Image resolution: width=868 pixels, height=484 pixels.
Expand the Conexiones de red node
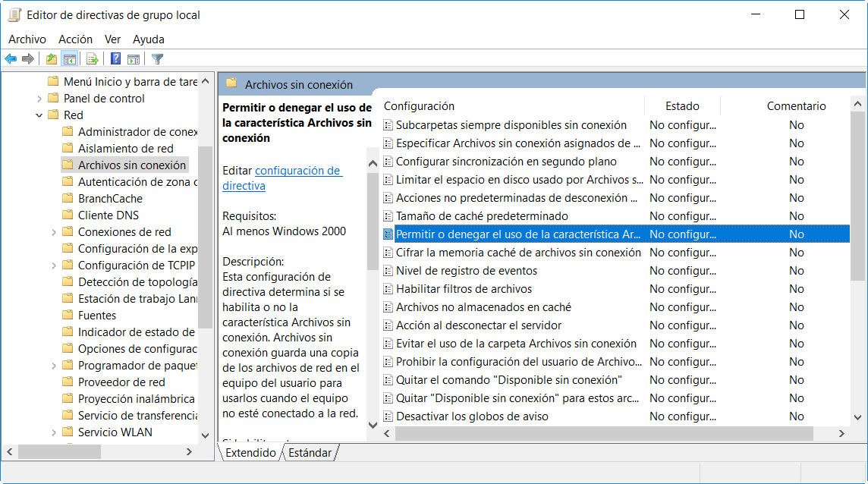(54, 232)
